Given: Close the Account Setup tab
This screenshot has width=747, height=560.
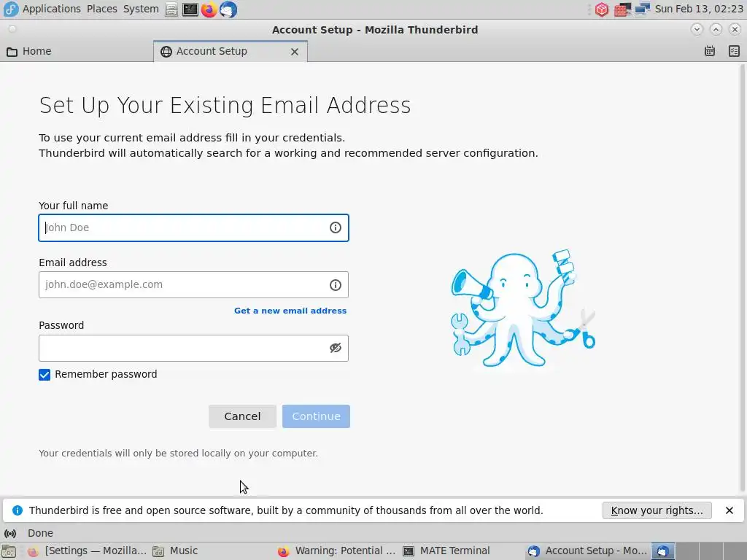Looking at the screenshot, I should (x=295, y=52).
